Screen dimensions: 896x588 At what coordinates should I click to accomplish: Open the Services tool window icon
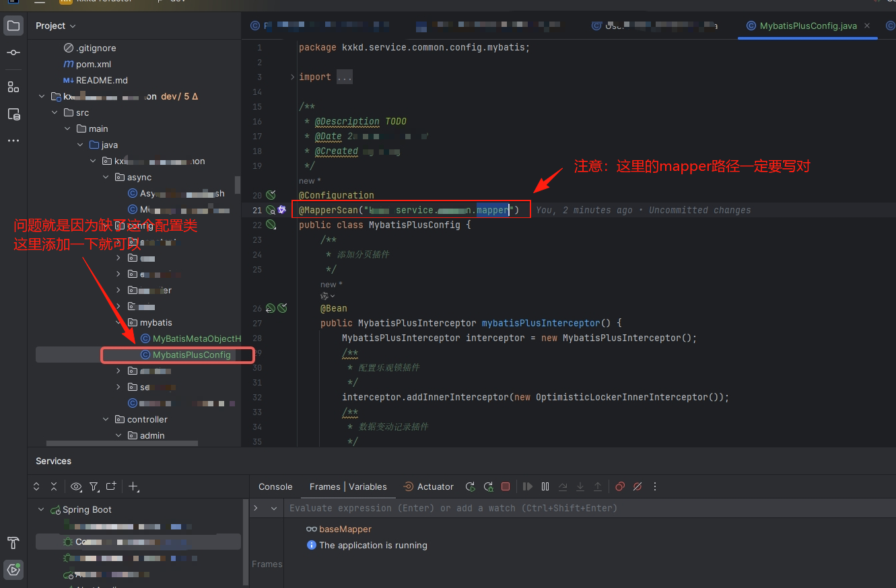[x=13, y=569]
